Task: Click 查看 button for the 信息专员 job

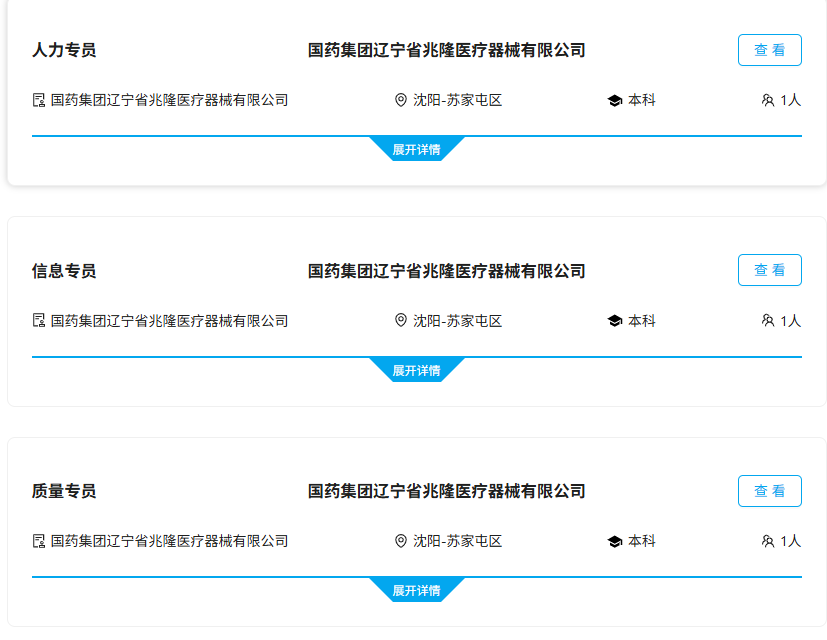Action: coord(770,270)
